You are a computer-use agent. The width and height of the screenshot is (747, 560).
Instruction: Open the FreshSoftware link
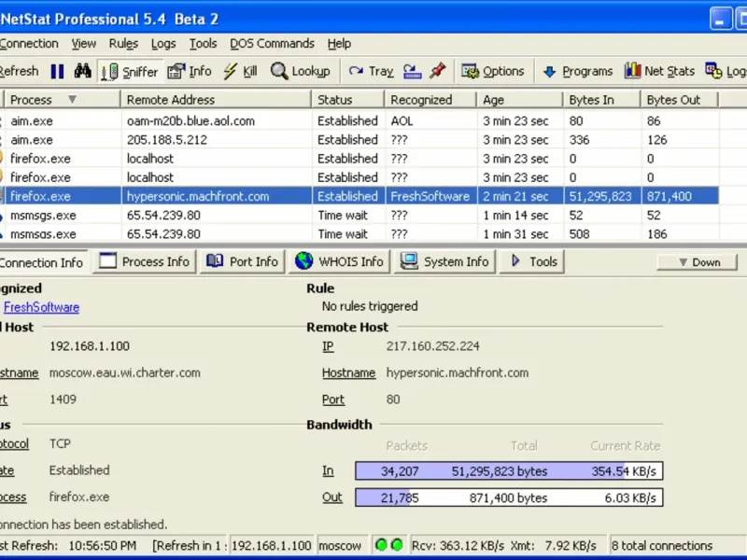point(41,307)
